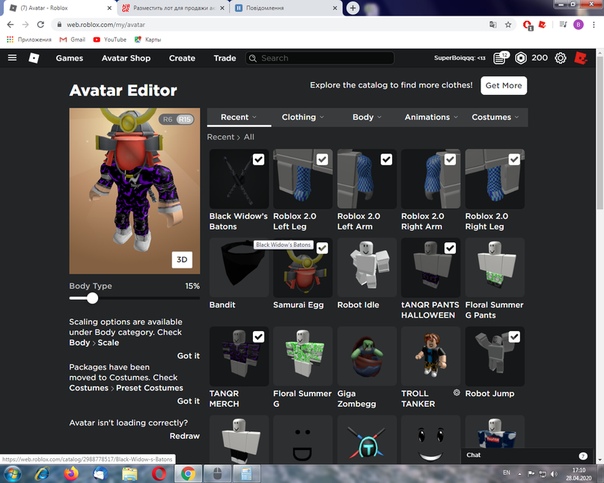This screenshot has height=483, width=604.
Task: Open the Chat panel
Action: pos(527,455)
